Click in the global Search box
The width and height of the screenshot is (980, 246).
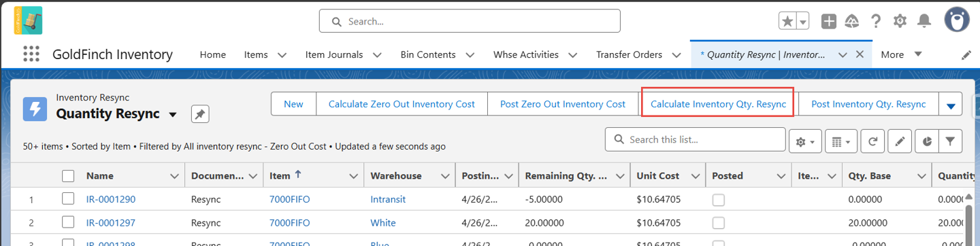[470, 21]
